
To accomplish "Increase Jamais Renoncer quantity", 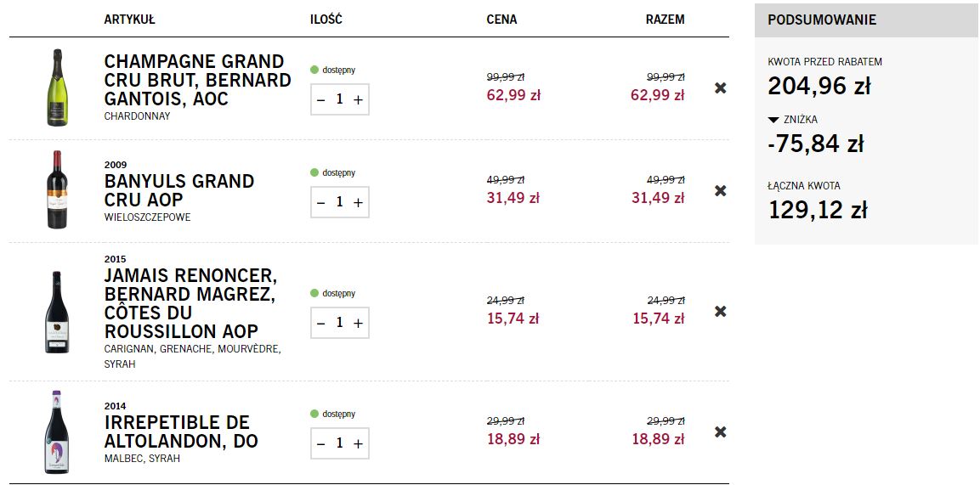I will pos(358,323).
